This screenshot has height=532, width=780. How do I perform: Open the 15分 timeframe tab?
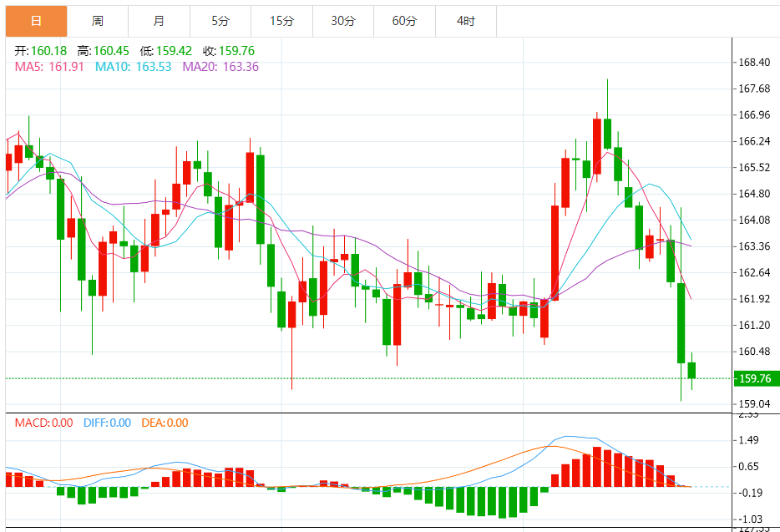(281, 22)
